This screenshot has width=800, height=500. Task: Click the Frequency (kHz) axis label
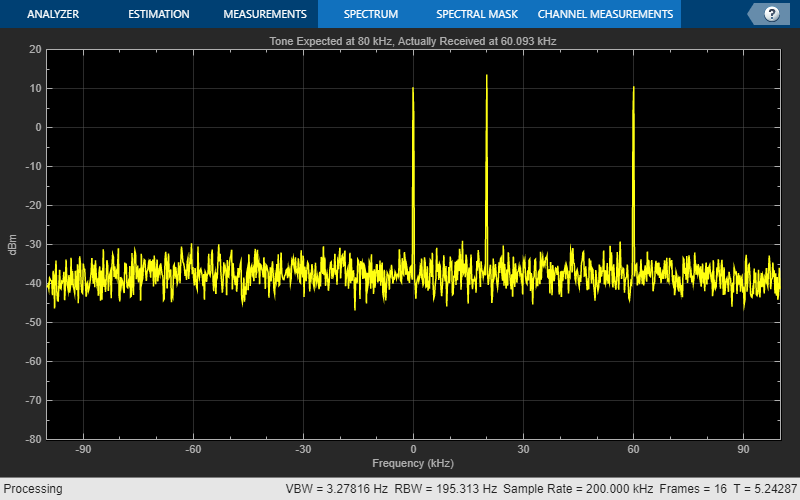[413, 463]
